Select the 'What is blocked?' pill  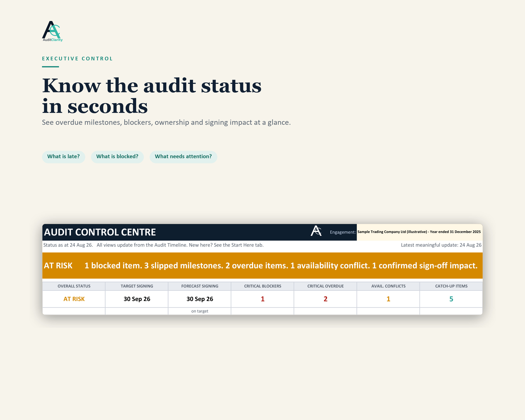pos(117,157)
